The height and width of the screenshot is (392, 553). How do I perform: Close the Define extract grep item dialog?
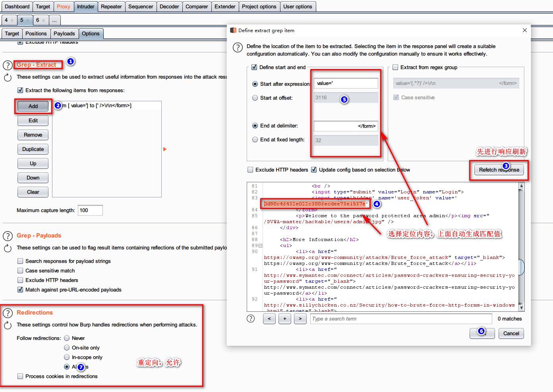click(524, 30)
